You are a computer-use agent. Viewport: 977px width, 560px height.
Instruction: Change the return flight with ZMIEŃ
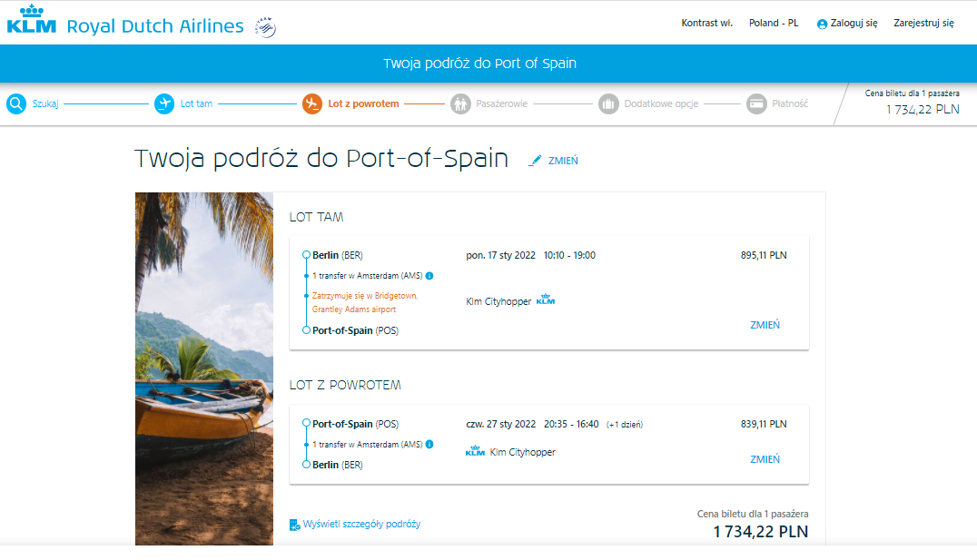765,459
